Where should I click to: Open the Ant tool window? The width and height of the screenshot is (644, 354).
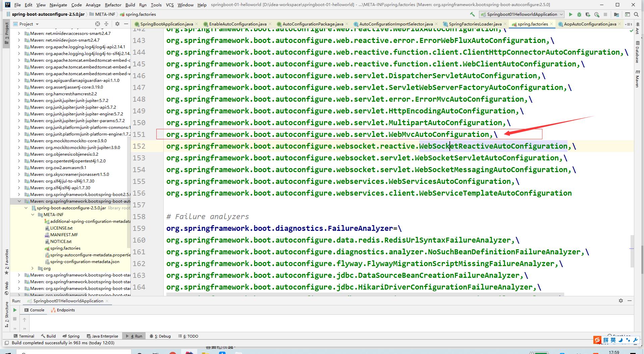point(637,29)
